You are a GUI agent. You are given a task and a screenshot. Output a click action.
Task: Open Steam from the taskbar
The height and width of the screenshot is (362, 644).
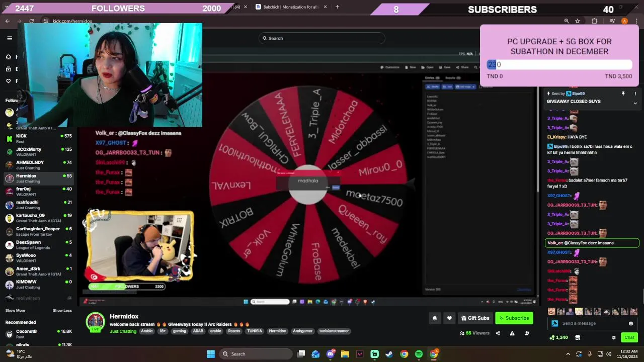pyautogui.click(x=389, y=354)
